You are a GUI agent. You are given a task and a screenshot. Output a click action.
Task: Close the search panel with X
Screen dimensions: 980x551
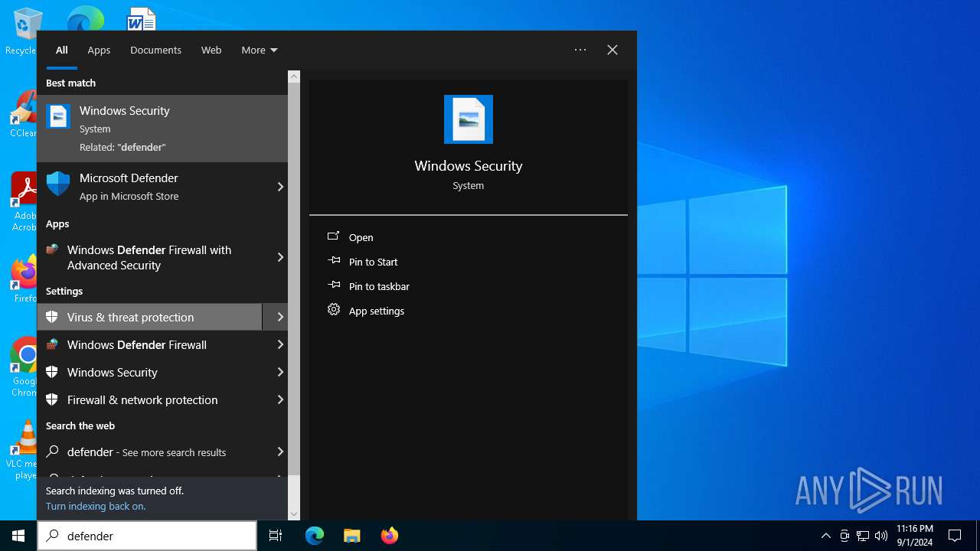(612, 50)
